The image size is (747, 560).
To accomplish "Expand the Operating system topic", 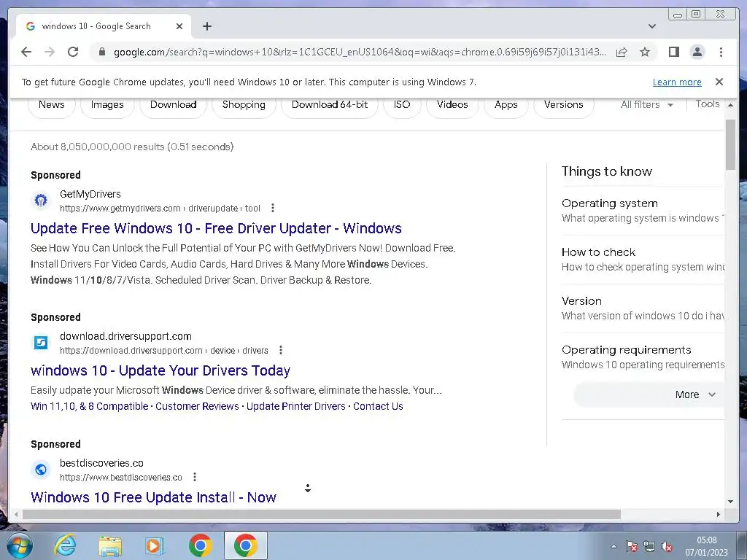I will coord(643,211).
